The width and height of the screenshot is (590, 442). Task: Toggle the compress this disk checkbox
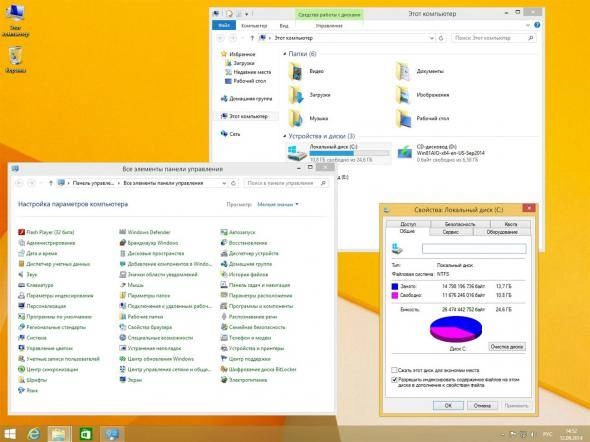pos(394,370)
